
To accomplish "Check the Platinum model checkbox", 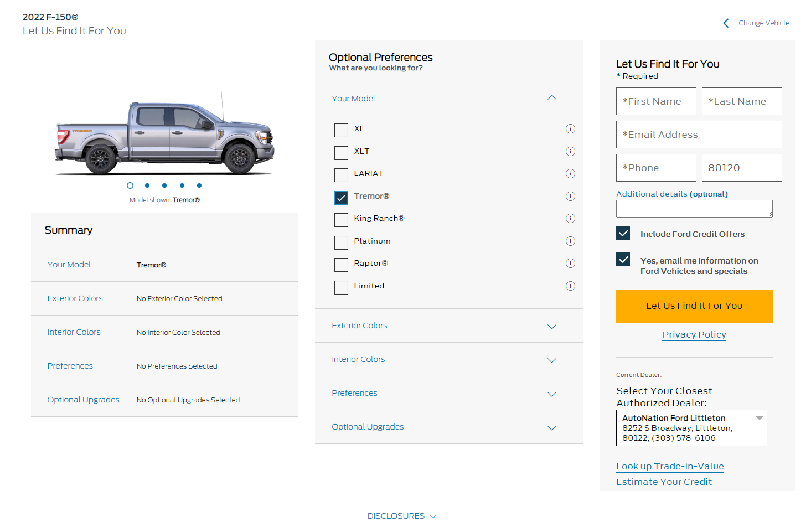I will pyautogui.click(x=341, y=242).
